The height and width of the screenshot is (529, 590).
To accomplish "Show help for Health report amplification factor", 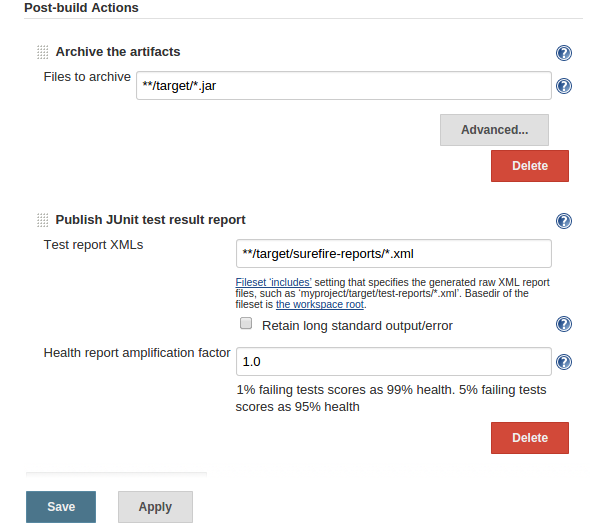I will [564, 362].
